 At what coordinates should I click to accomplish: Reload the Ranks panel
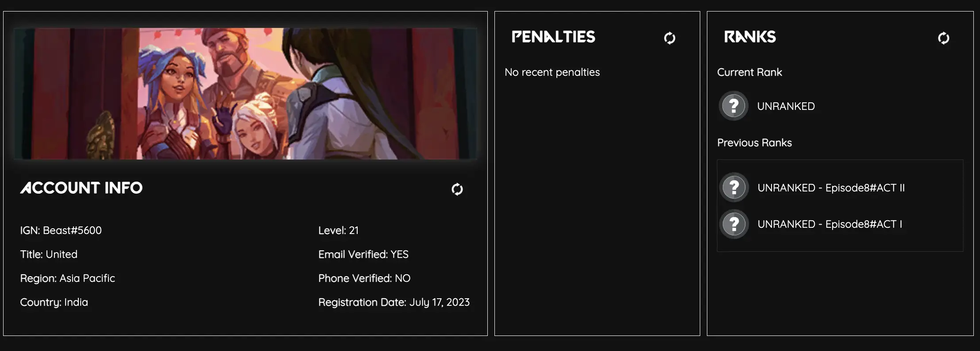point(943,38)
